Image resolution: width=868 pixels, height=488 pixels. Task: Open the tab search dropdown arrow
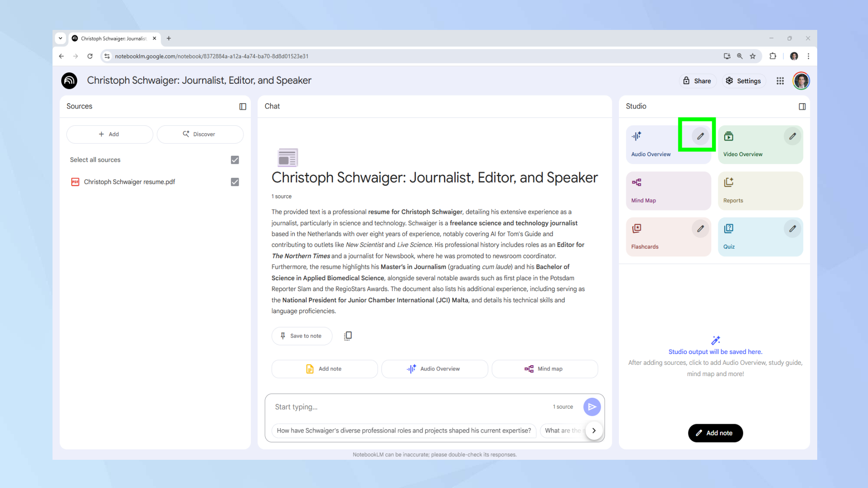pyautogui.click(x=60, y=38)
